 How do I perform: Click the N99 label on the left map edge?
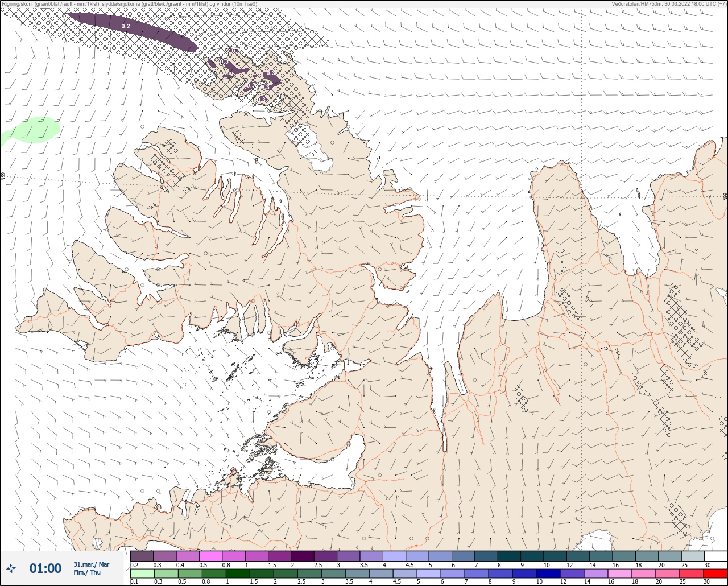[x=3, y=177]
